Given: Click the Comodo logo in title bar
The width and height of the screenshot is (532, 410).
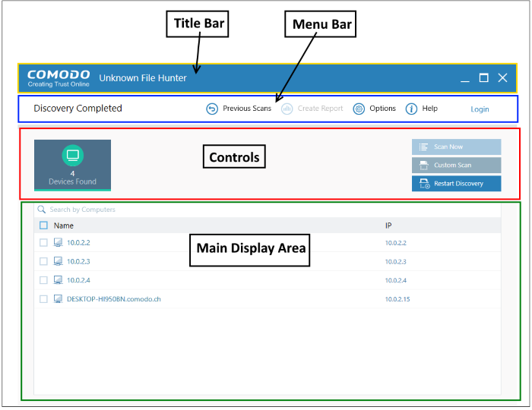Looking at the screenshot, I should pos(59,78).
